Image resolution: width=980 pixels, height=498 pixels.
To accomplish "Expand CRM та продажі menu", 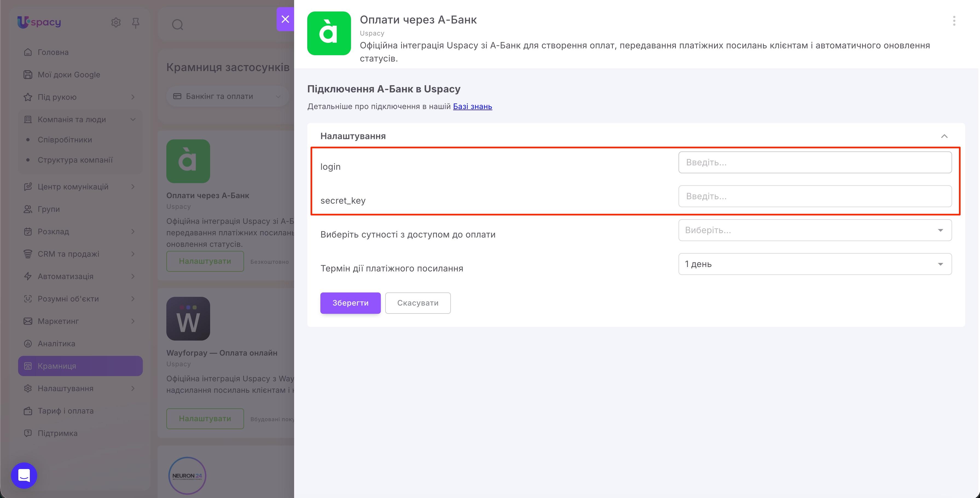I will click(x=80, y=254).
